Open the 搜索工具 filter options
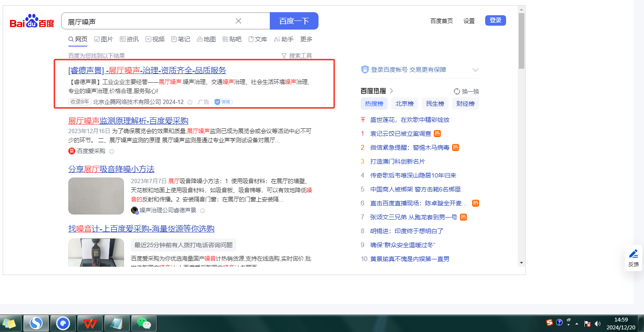The height and width of the screenshot is (332, 644). click(x=297, y=56)
